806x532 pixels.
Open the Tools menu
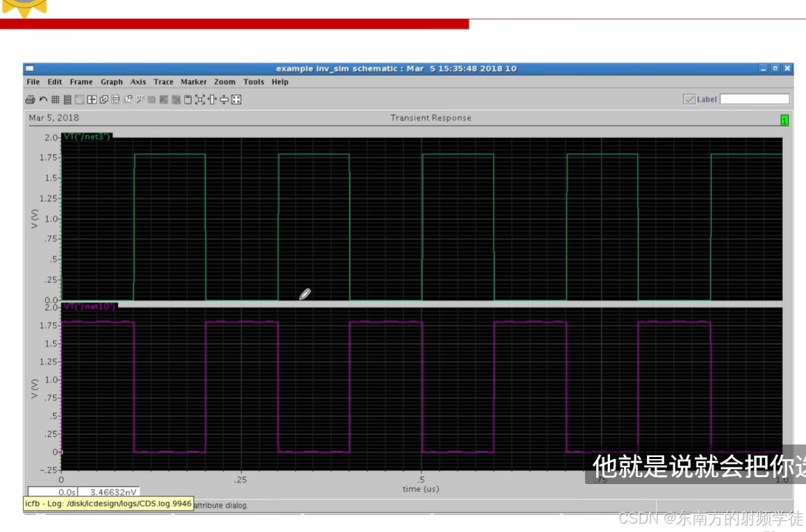coord(254,82)
